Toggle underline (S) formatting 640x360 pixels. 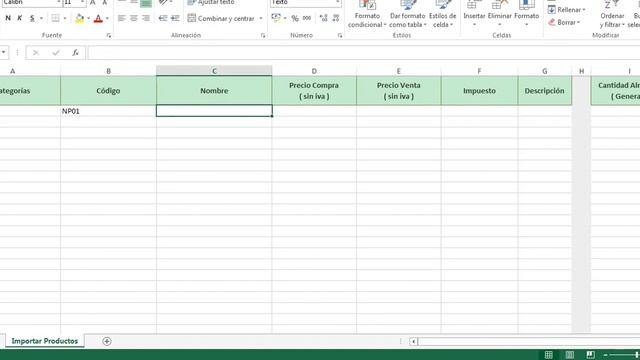[32, 18]
